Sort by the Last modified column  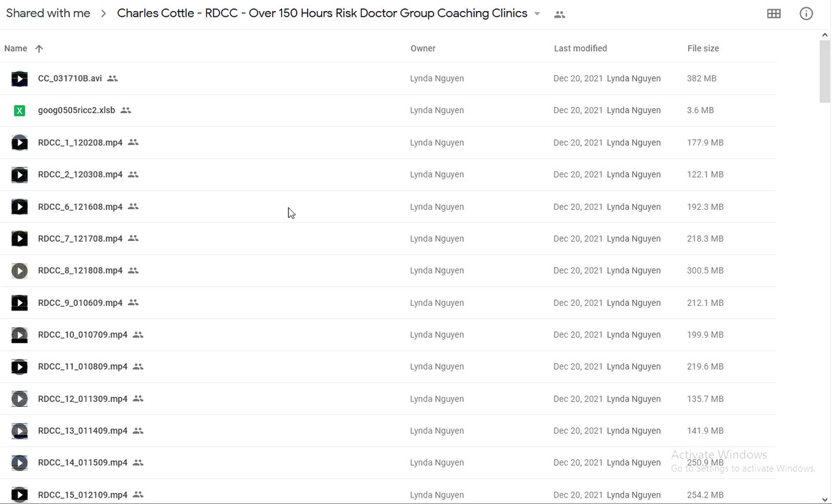[580, 49]
